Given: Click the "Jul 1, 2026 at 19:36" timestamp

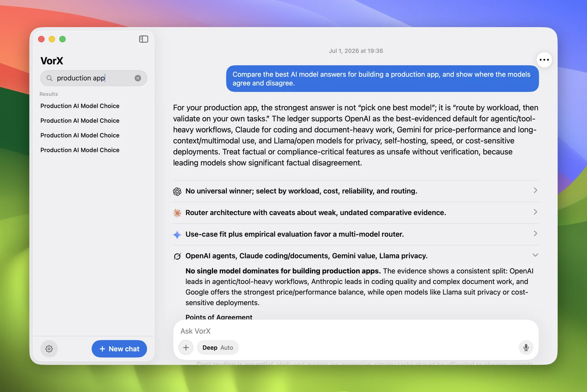Looking at the screenshot, I should [356, 51].
